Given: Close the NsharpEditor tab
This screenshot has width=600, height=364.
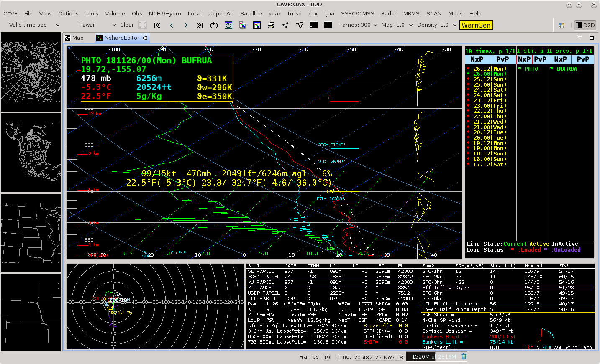Looking at the screenshot, I should [x=145, y=38].
